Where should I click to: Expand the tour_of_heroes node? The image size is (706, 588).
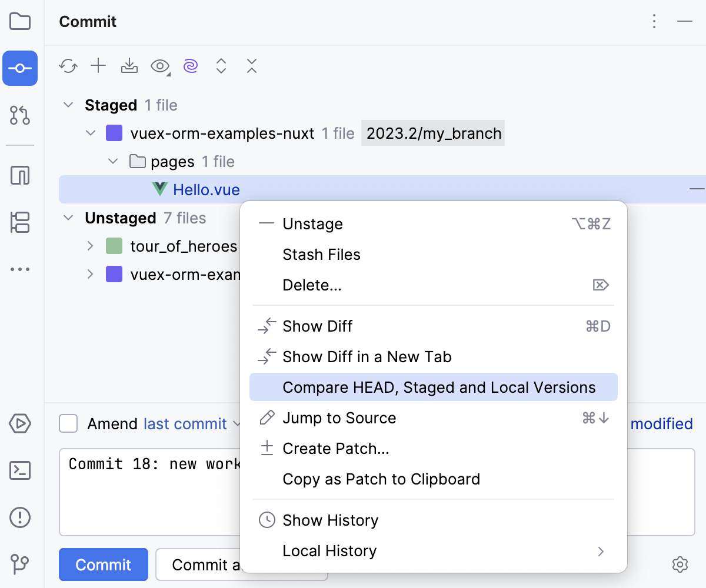click(x=90, y=246)
